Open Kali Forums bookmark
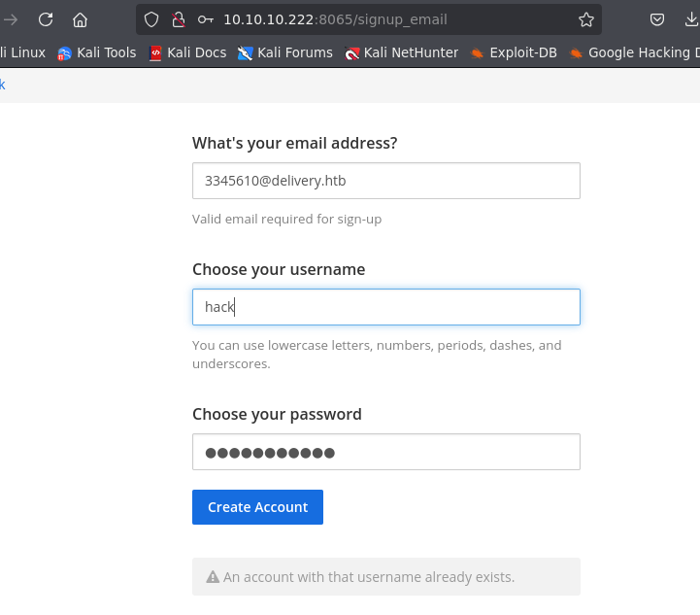Viewport: 700px width, 615px height. 285,52
